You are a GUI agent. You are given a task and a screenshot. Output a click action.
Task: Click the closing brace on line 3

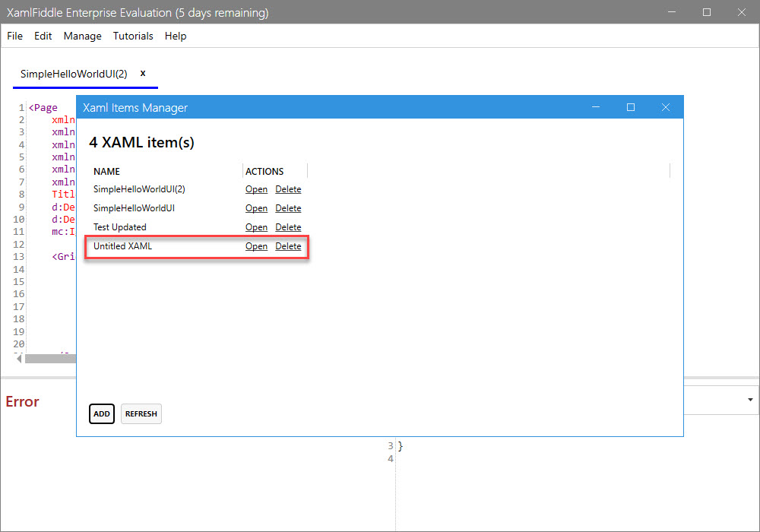click(x=401, y=446)
